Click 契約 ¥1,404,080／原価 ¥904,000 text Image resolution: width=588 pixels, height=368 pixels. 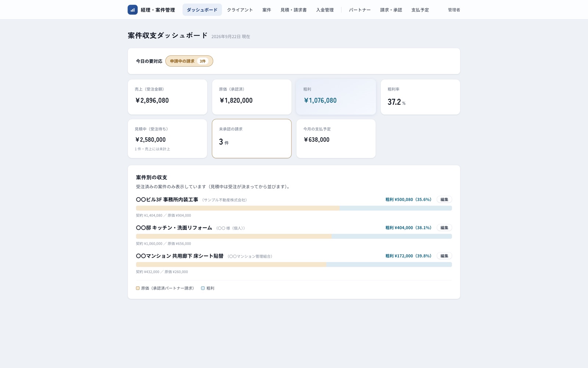pos(164,215)
